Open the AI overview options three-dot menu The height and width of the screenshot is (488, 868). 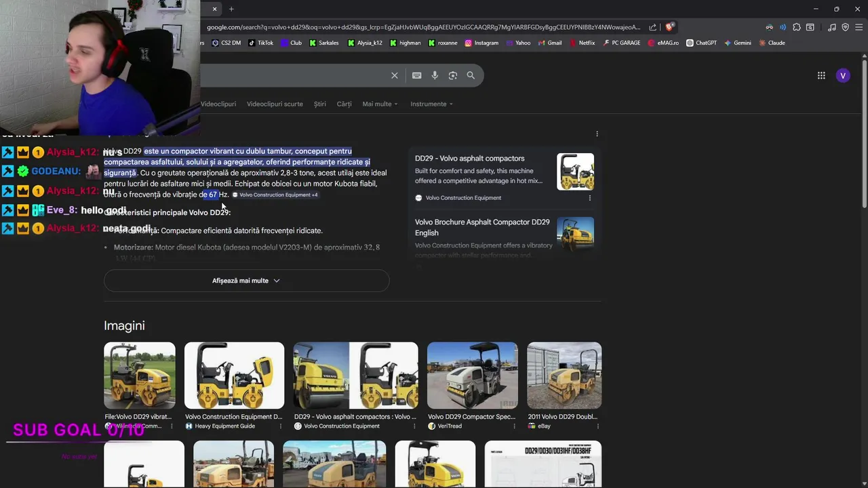597,134
